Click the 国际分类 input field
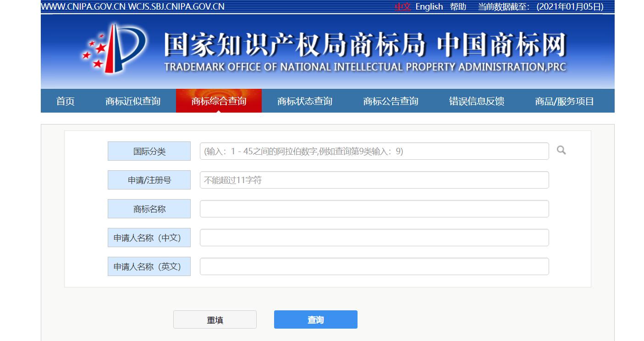 coord(374,151)
